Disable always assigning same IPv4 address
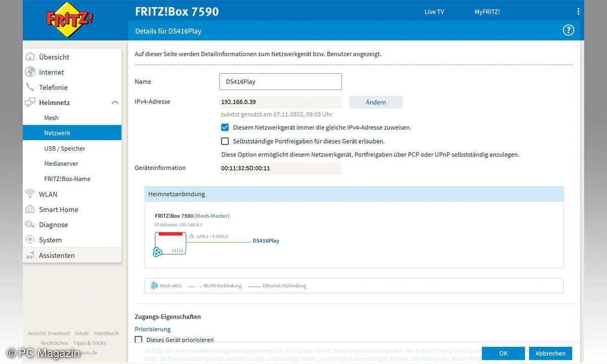 225,127
